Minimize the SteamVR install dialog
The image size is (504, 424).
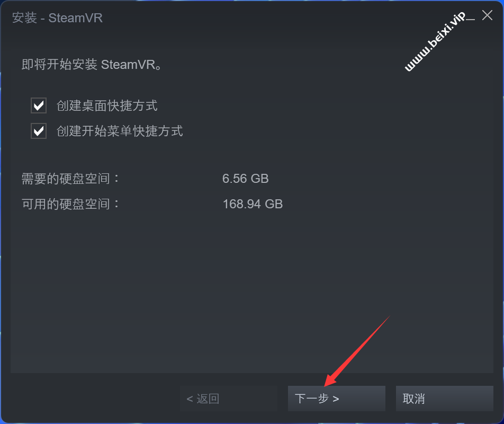pos(470,19)
